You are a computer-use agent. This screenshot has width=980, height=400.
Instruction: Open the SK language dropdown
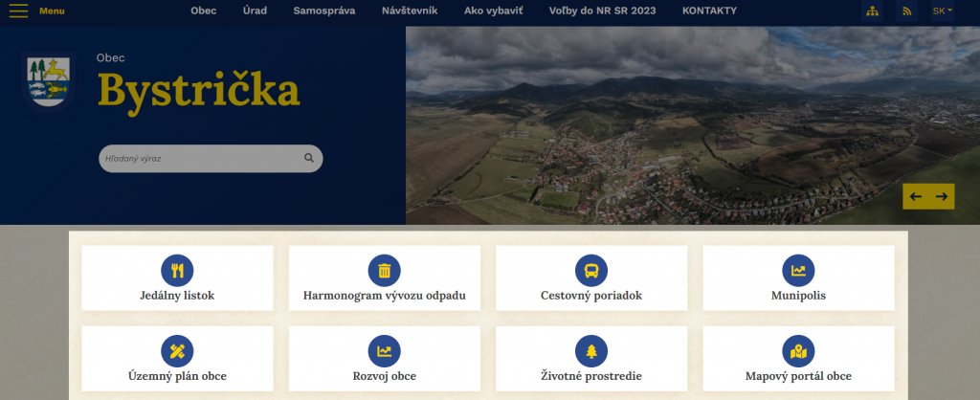943,11
